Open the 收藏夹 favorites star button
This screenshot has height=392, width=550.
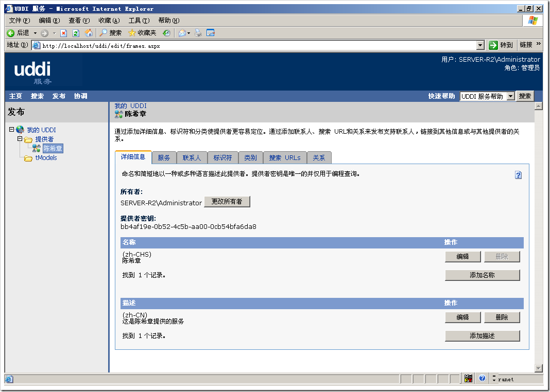142,33
